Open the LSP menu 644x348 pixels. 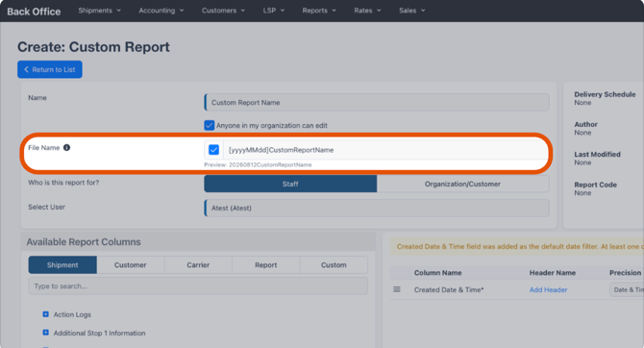tap(274, 11)
